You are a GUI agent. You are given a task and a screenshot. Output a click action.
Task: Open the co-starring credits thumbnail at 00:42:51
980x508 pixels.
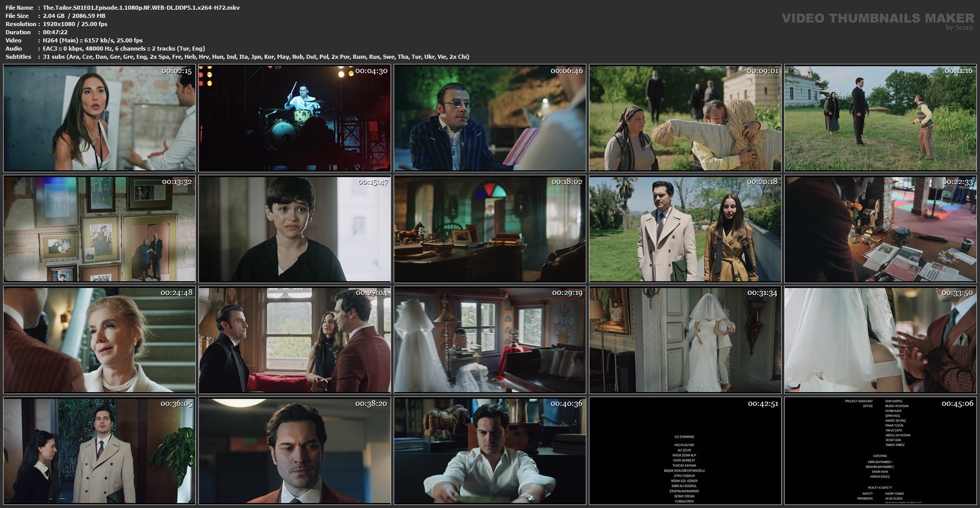686,451
